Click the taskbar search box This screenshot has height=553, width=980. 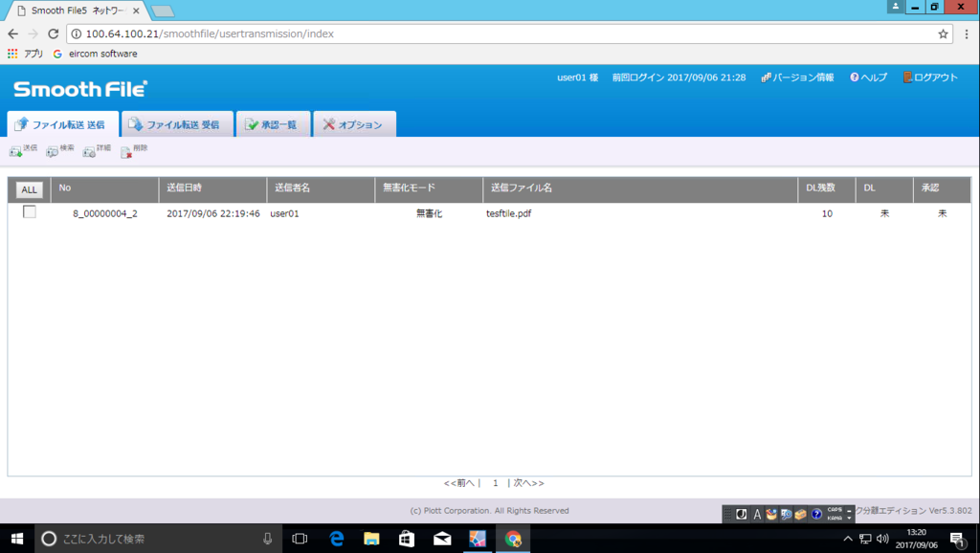pos(158,538)
